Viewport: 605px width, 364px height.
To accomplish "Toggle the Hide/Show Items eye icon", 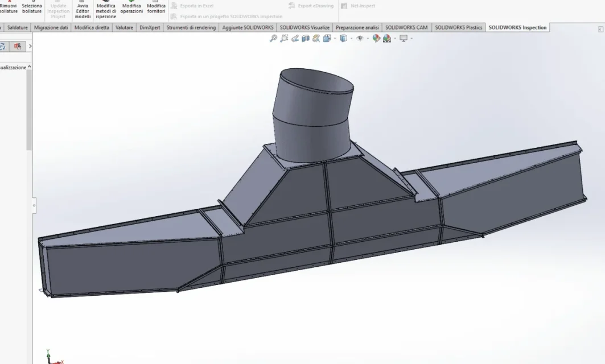I will pos(360,38).
